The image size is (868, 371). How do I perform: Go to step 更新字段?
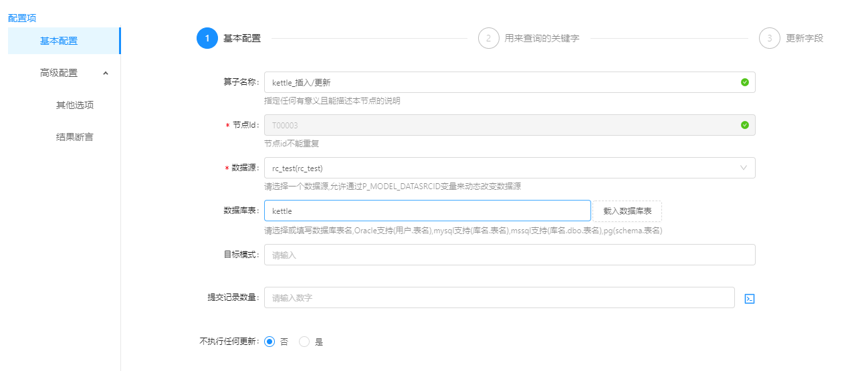pyautogui.click(x=804, y=38)
